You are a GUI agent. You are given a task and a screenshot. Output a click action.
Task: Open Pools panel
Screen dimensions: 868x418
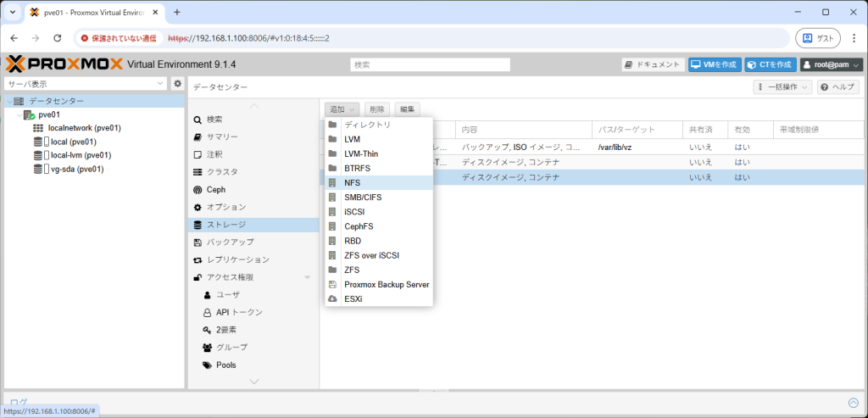point(253,365)
